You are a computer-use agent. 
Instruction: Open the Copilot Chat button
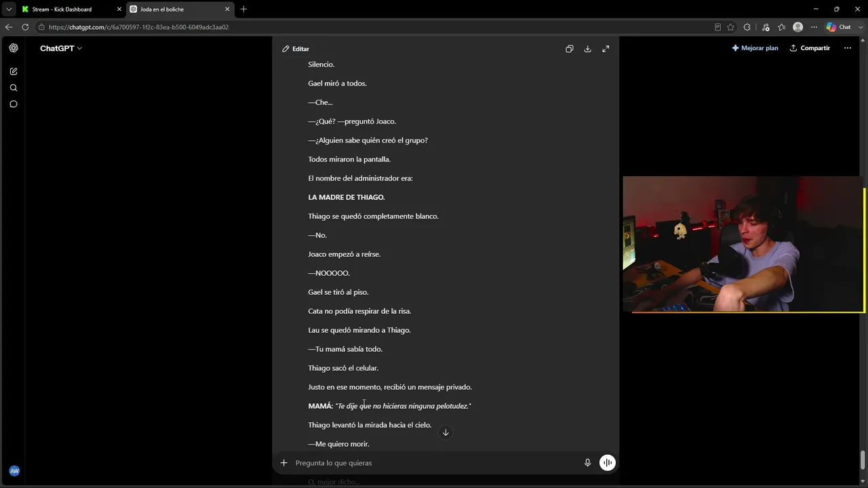pos(839,27)
